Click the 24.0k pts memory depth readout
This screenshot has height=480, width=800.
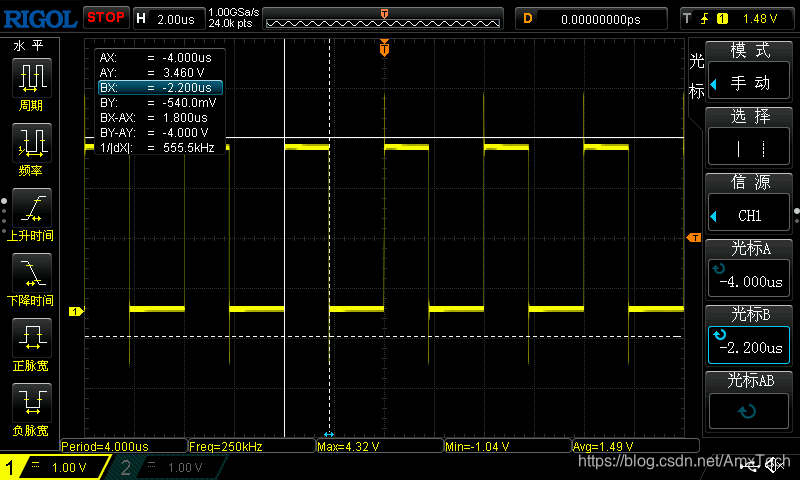tap(230, 23)
